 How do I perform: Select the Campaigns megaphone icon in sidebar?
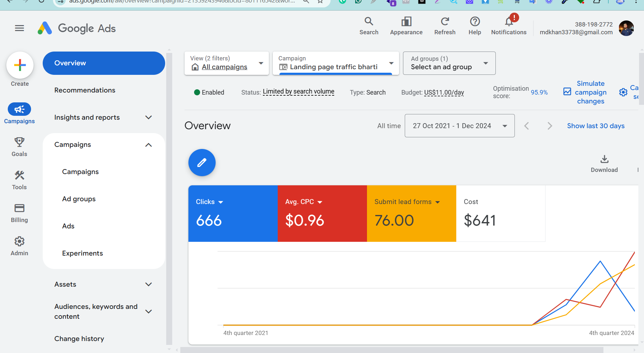[19, 109]
